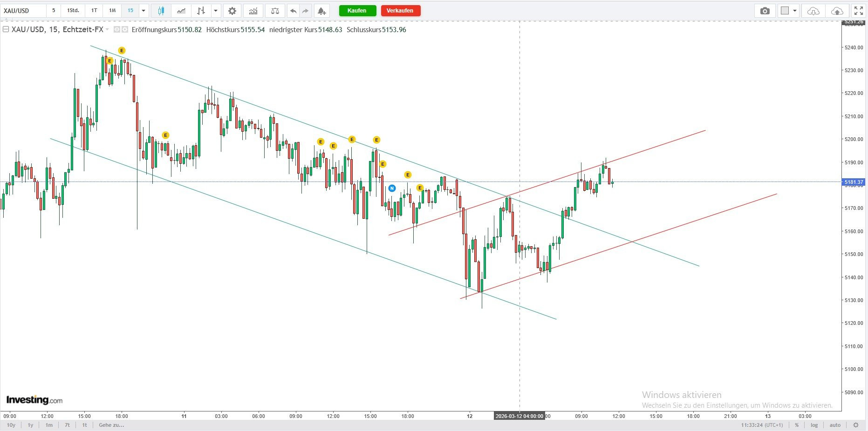Viewport: 868px width, 431px height.
Task: Enter fullscreen mode with the expand icon
Action: point(858,11)
